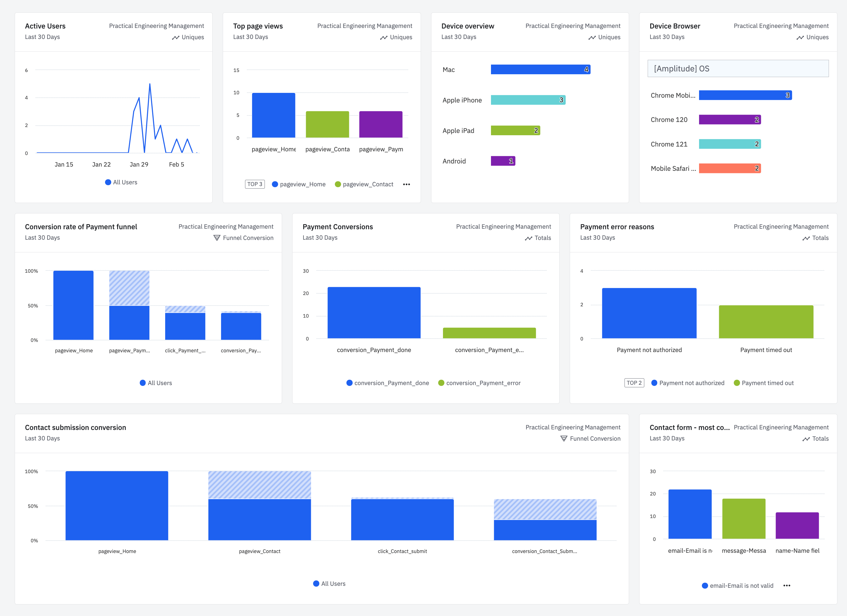The image size is (847, 616).
Task: Click the purple pageview_Payment bar
Action: point(381,124)
